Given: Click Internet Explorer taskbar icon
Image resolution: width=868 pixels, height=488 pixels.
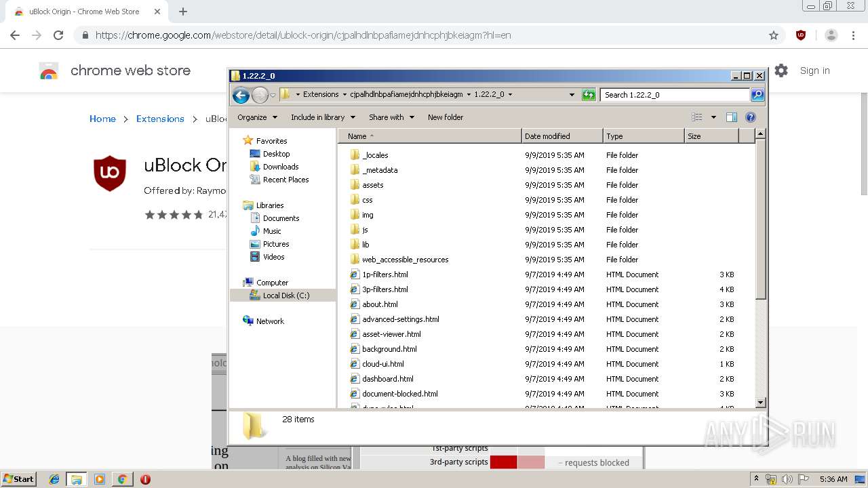Looking at the screenshot, I should pos(54,479).
